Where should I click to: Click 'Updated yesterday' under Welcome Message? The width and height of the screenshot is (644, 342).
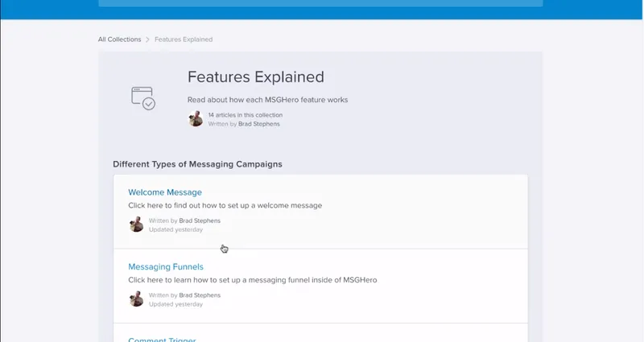(x=175, y=229)
